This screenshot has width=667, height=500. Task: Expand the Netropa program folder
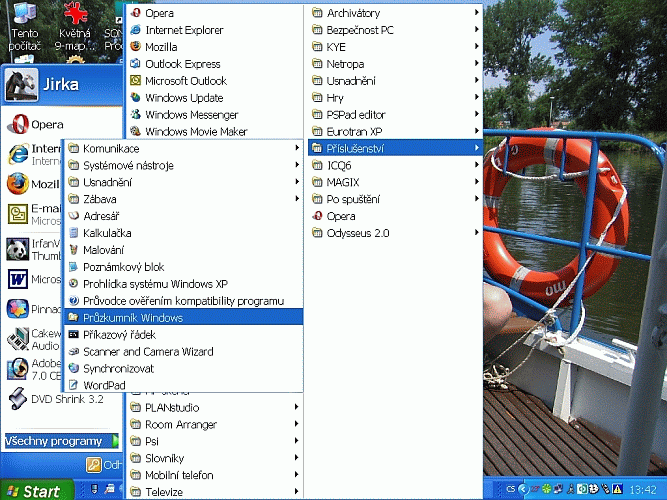tap(395, 64)
